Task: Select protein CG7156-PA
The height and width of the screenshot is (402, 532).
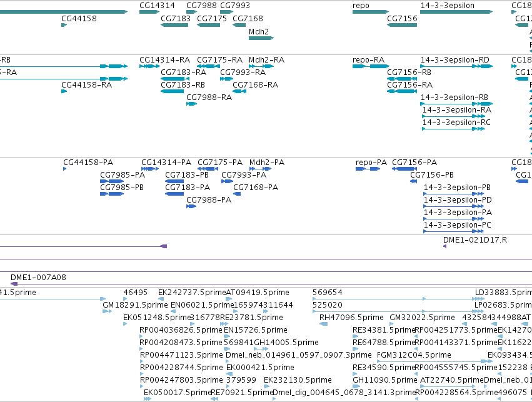Action: point(404,169)
